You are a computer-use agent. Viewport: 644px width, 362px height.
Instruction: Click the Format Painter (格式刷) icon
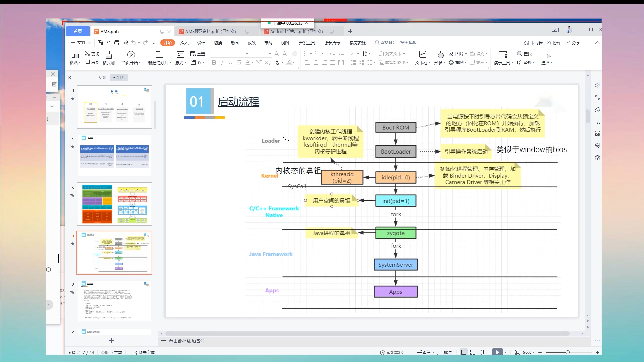coord(108,55)
